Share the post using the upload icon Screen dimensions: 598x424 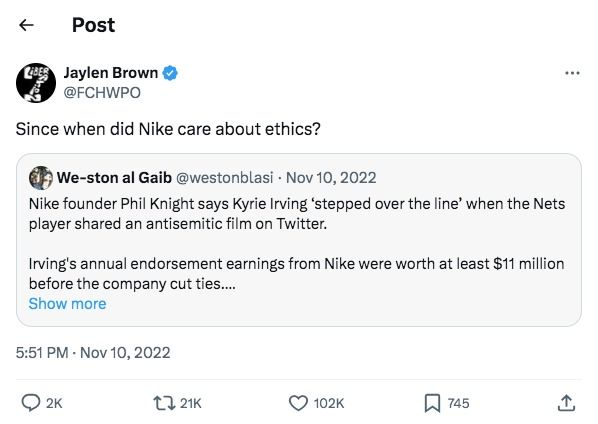tap(566, 403)
